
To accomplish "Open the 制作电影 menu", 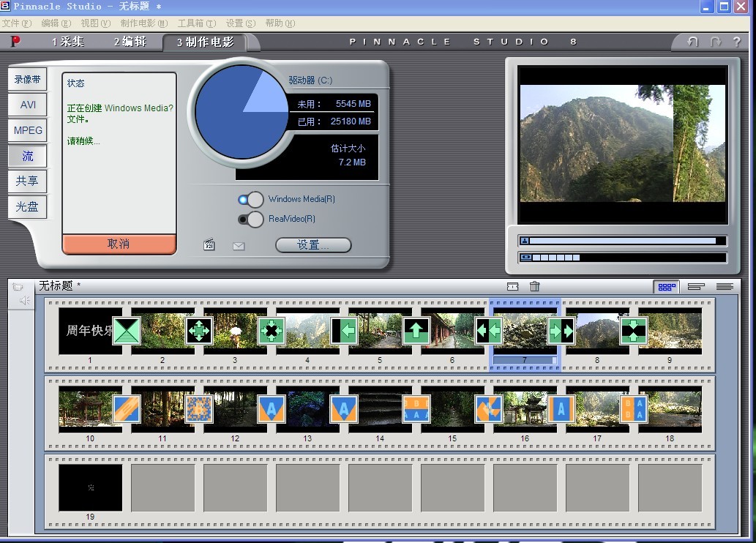I will (x=143, y=23).
